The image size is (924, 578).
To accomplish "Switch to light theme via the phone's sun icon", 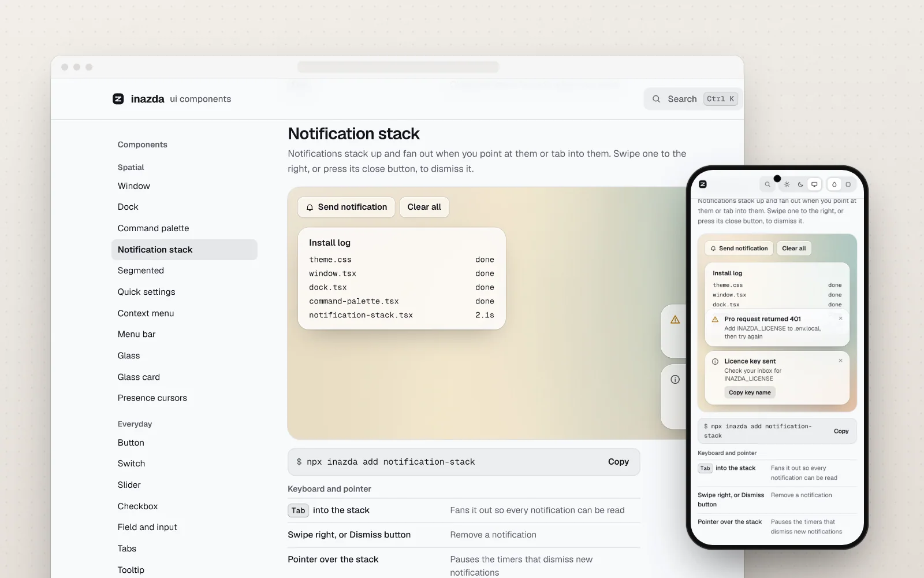I will pyautogui.click(x=787, y=184).
